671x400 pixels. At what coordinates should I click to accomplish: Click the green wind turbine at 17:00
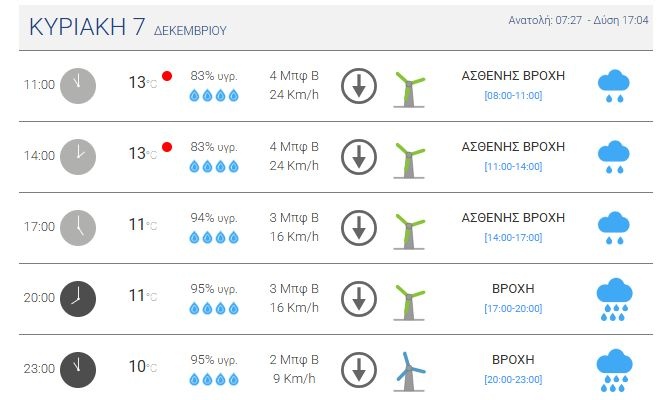tap(408, 228)
